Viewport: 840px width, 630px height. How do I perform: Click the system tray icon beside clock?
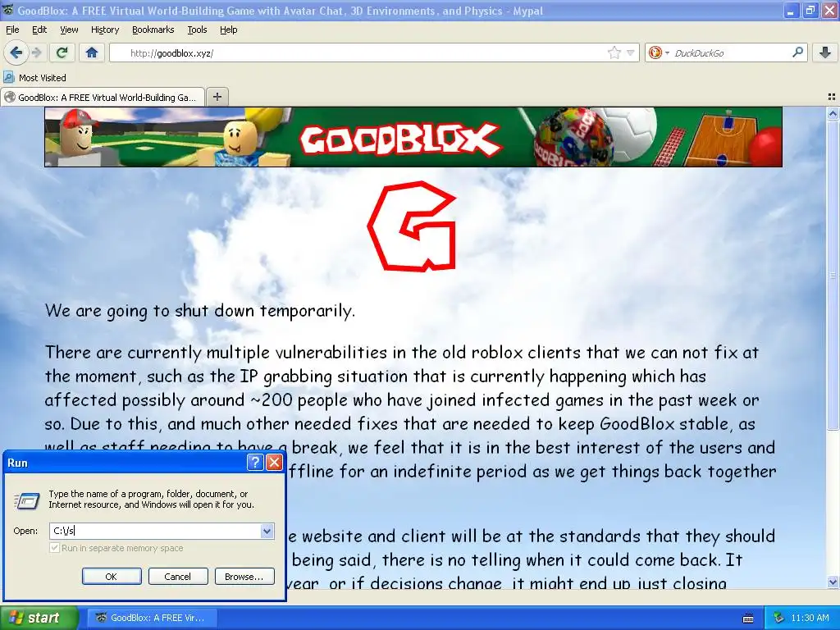(779, 618)
